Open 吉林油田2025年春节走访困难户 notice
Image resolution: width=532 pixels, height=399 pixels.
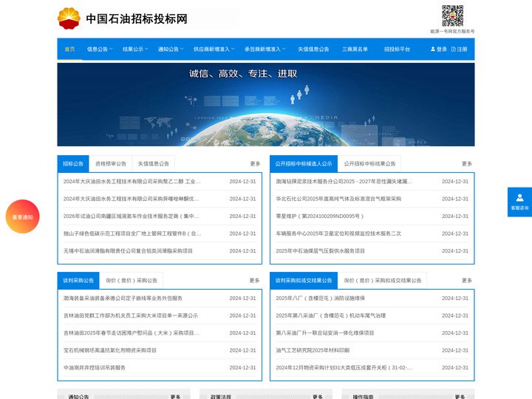(x=131, y=332)
